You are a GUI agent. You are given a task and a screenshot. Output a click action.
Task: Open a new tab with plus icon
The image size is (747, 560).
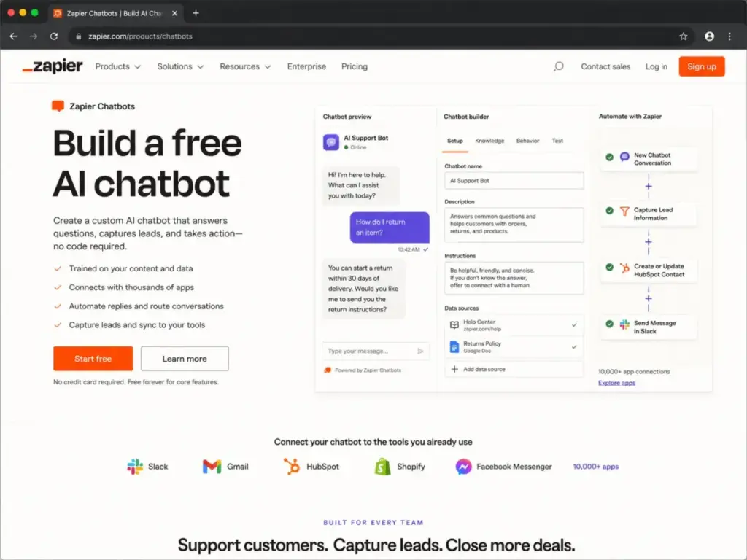pyautogui.click(x=196, y=13)
